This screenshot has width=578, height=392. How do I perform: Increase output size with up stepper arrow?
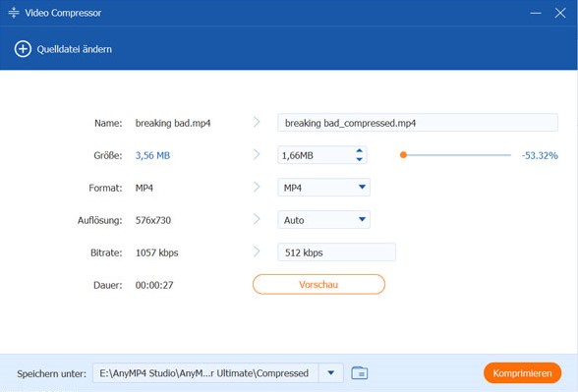pyautogui.click(x=360, y=150)
